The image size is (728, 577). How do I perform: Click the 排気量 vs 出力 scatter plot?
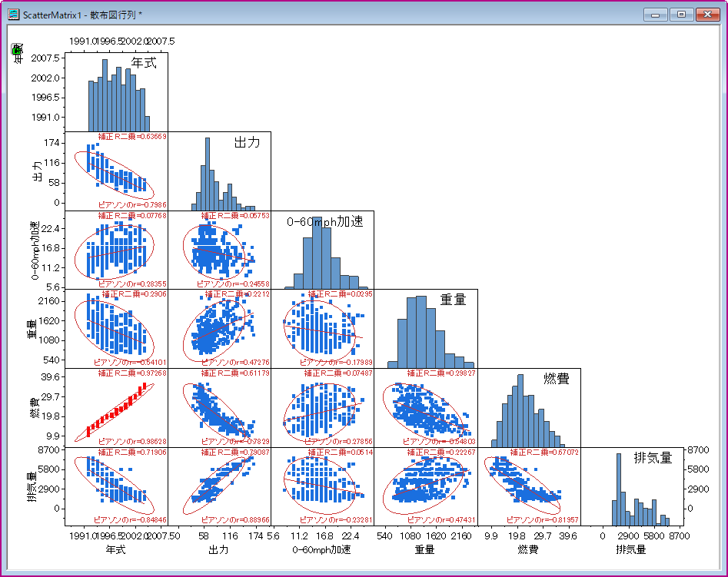tap(219, 486)
